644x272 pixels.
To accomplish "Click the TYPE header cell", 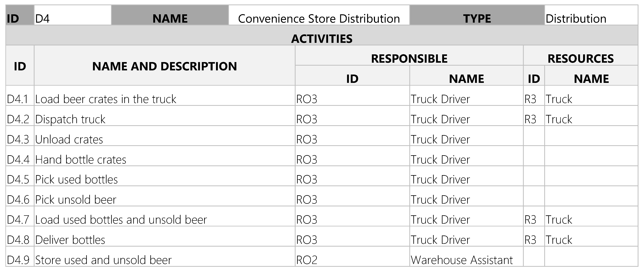I will 477,18.
